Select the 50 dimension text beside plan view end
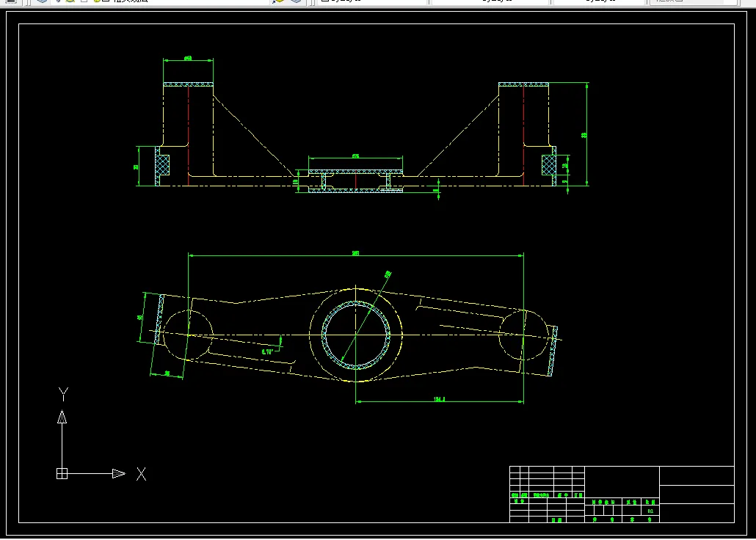The image size is (756, 540). (139, 318)
